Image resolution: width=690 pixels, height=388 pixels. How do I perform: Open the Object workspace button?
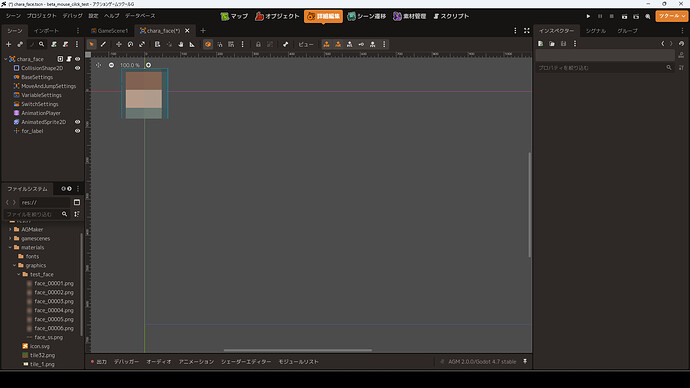[x=277, y=16]
